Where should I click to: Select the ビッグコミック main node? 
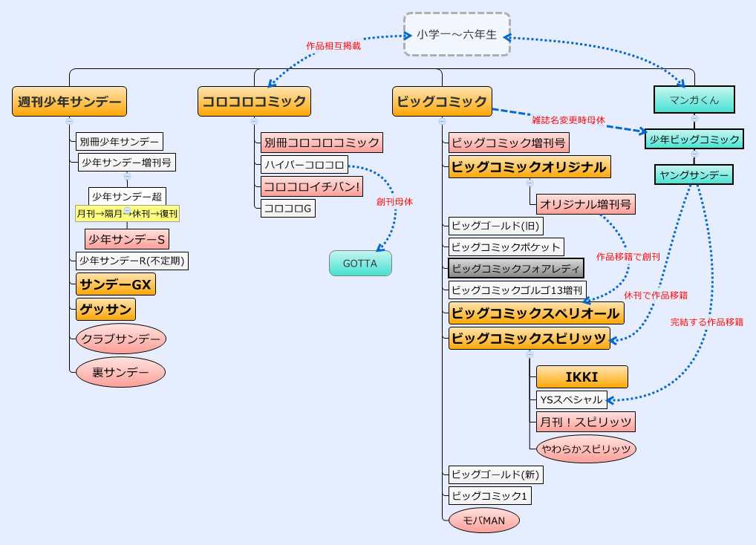[x=442, y=101]
